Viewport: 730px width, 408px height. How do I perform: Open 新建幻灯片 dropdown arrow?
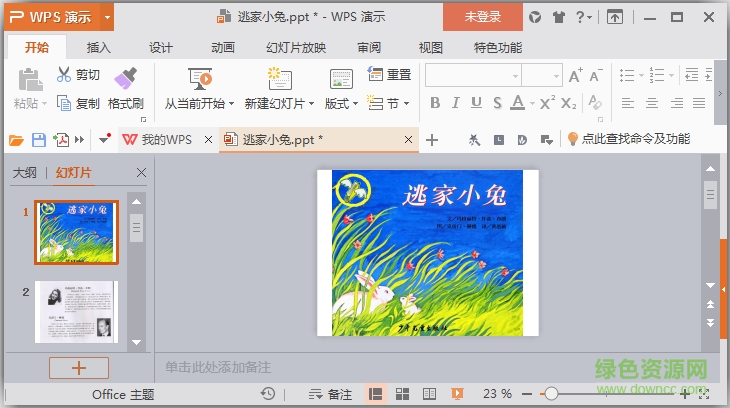(311, 103)
